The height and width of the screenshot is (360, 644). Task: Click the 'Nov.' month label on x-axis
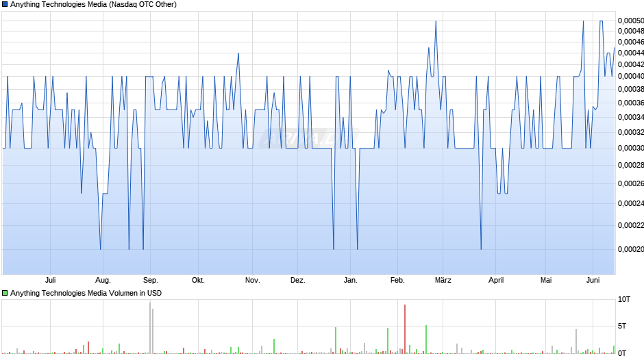click(253, 280)
